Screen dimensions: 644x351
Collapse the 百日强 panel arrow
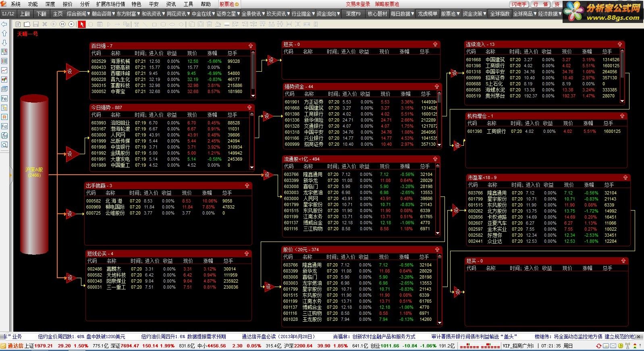(x=251, y=46)
